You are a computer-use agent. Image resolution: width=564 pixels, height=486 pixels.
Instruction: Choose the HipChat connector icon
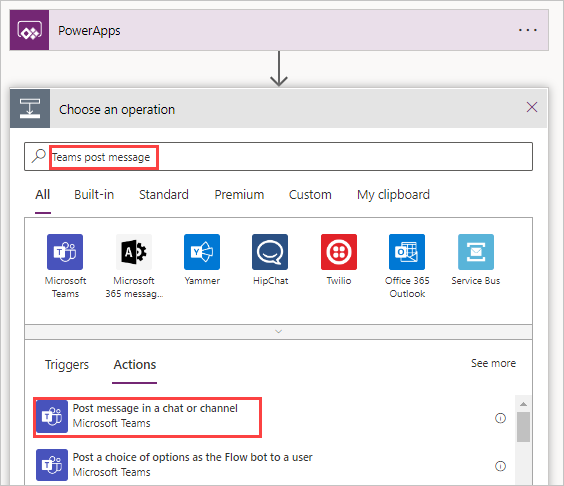[270, 252]
